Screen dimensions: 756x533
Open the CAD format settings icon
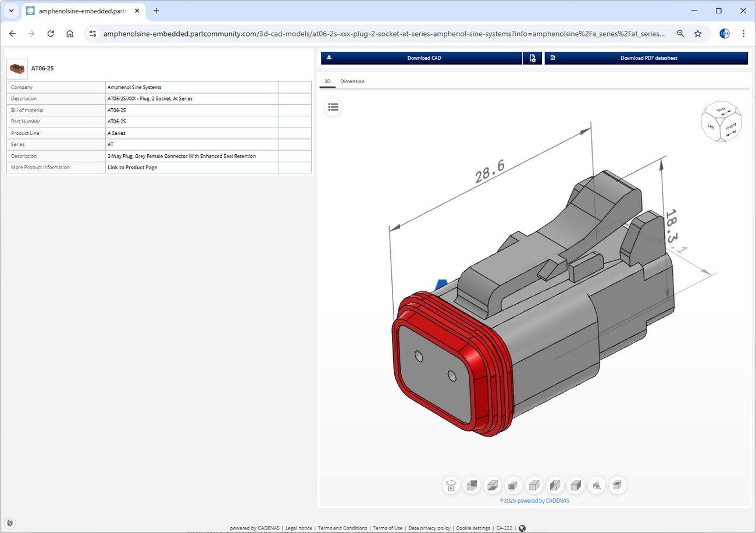532,58
